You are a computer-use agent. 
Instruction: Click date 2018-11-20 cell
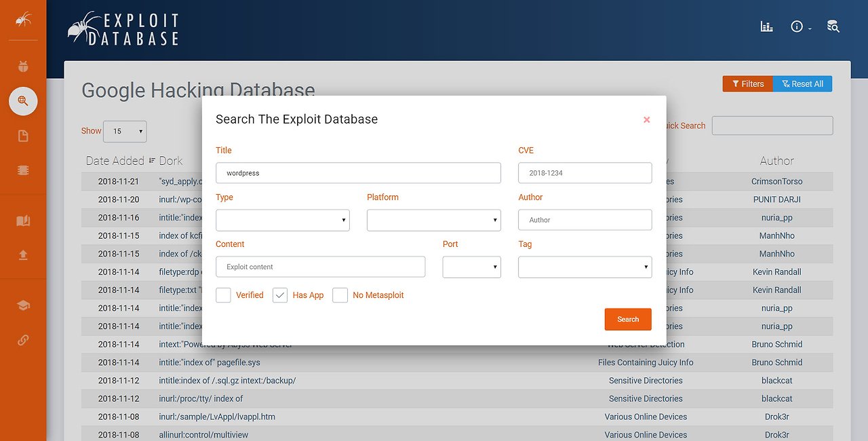click(119, 199)
